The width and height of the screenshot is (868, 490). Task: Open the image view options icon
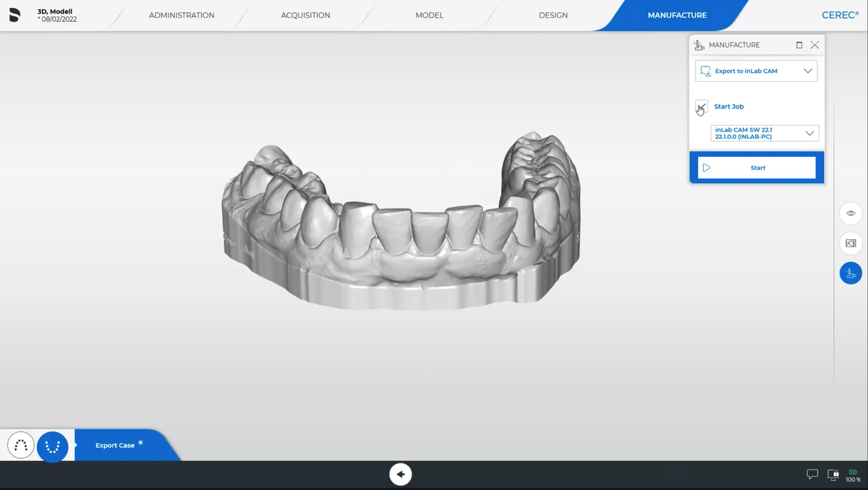click(x=851, y=243)
